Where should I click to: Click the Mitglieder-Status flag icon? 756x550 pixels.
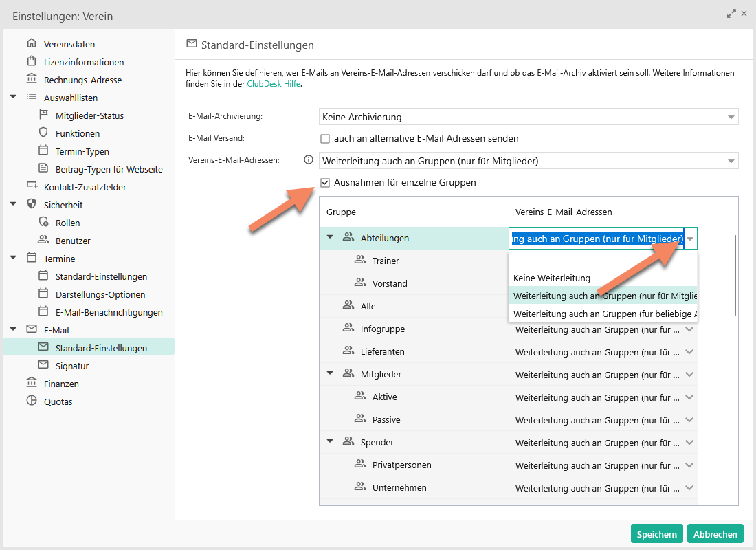(x=43, y=115)
